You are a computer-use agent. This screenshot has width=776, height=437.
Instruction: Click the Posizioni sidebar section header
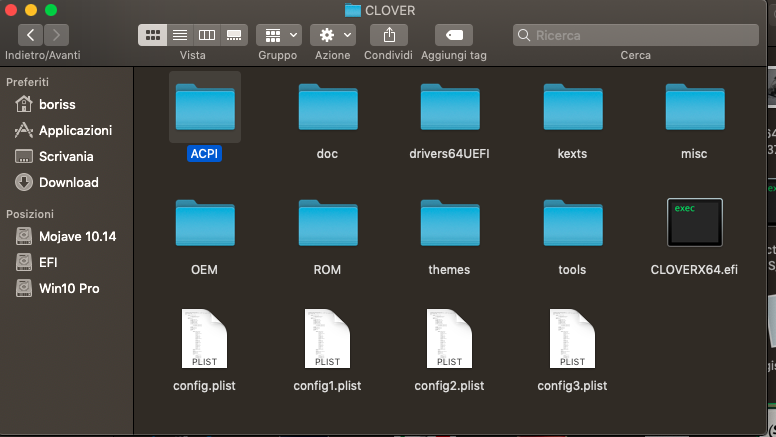pyautogui.click(x=30, y=214)
